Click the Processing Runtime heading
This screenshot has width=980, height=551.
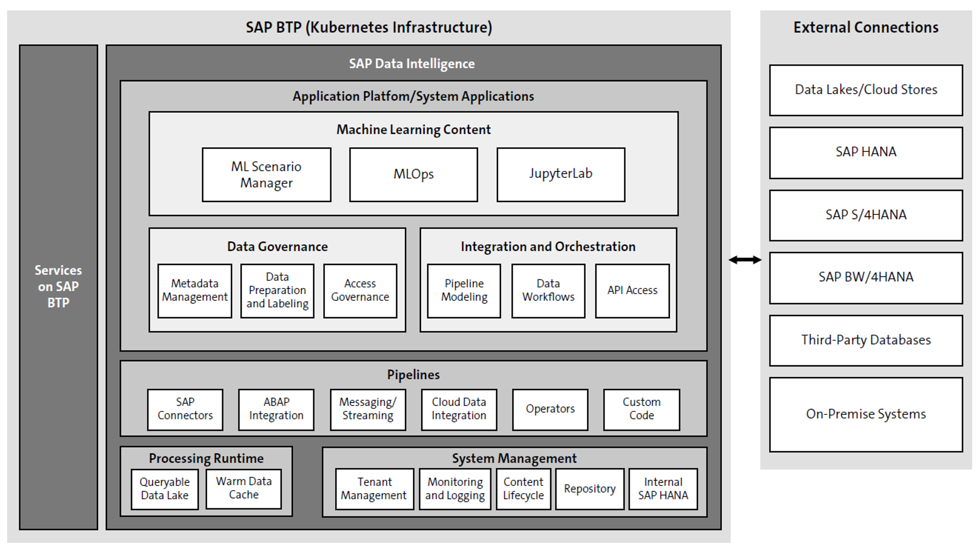click(x=206, y=458)
